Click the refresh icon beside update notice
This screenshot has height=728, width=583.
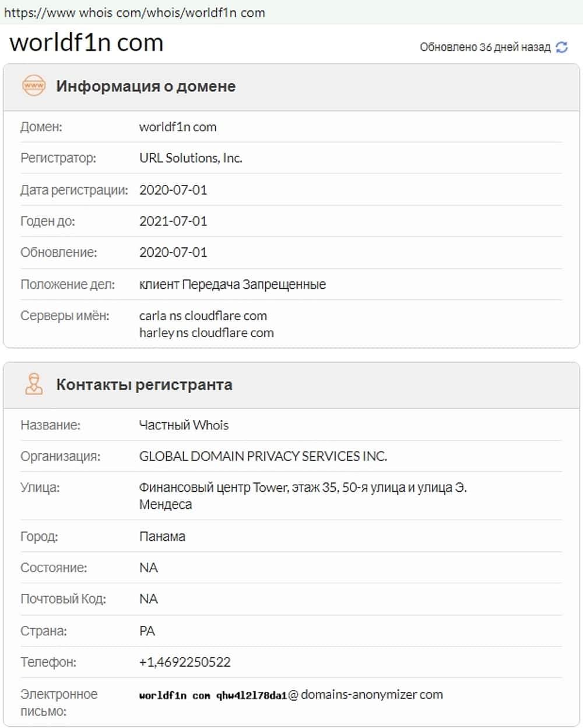(561, 47)
